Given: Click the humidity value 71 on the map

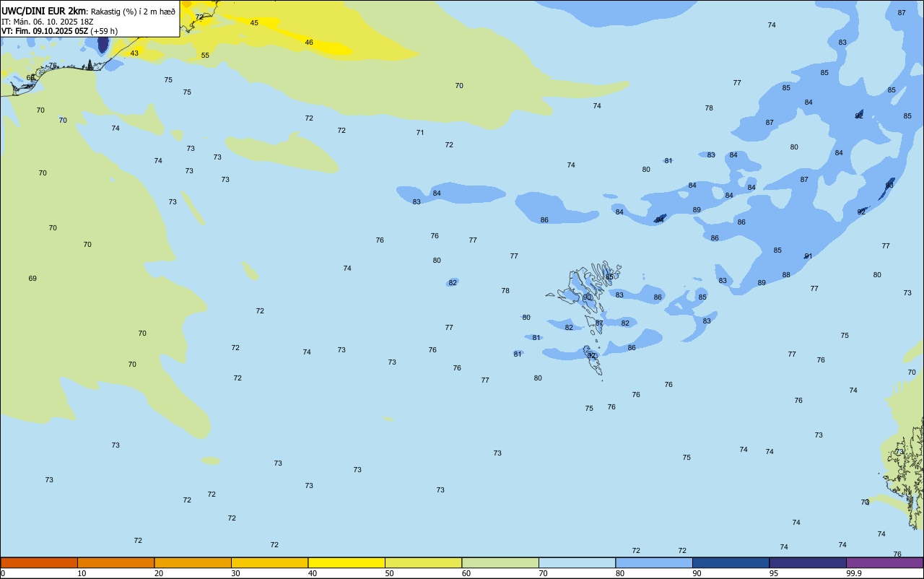Looking at the screenshot, I should pos(420,133).
